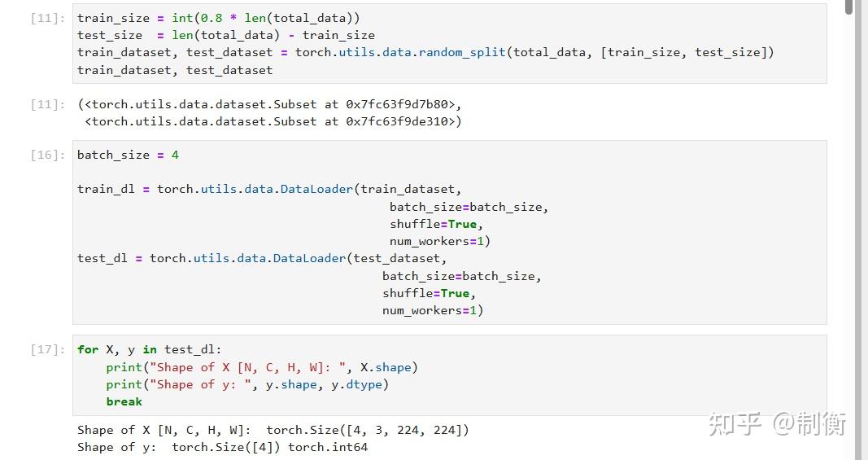Click shuffle=True in the train_dl loader
Image resolution: width=868 pixels, height=460 pixels.
(x=436, y=225)
